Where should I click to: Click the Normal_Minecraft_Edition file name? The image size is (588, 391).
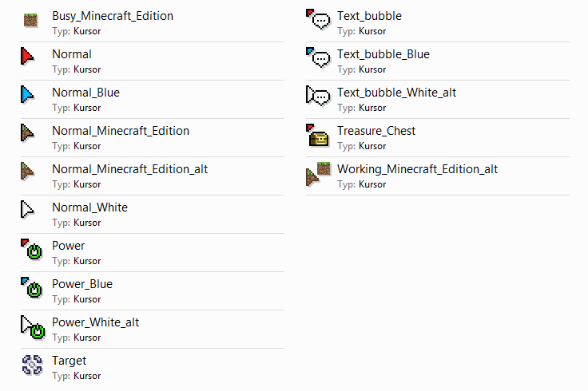click(121, 131)
